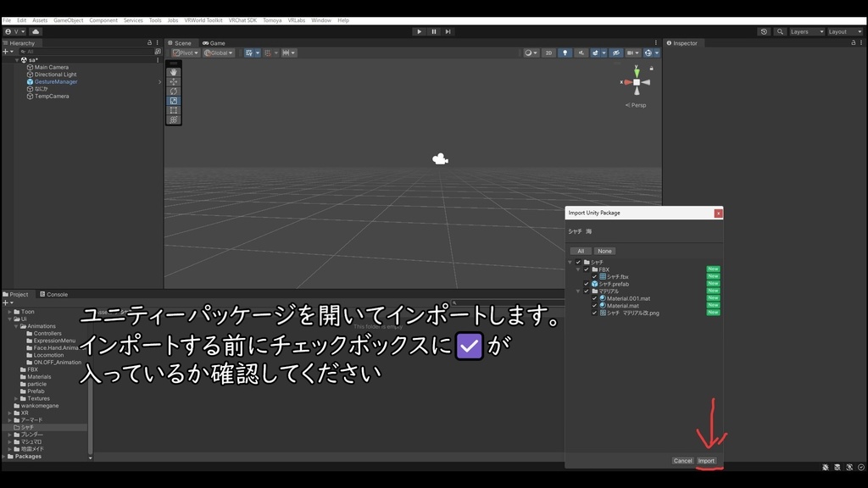Open the Project panel's create menu with the plus icon

(x=7, y=302)
